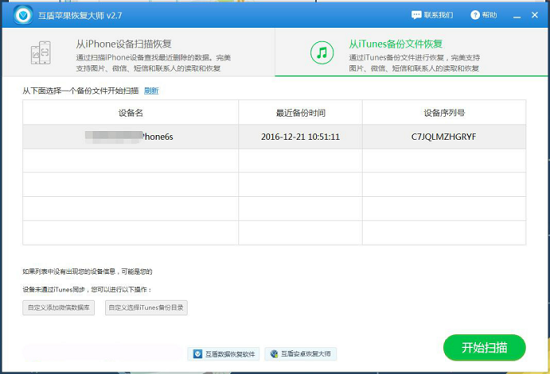Click the 设备名 column header
This screenshot has width=550, height=374.
(130, 113)
